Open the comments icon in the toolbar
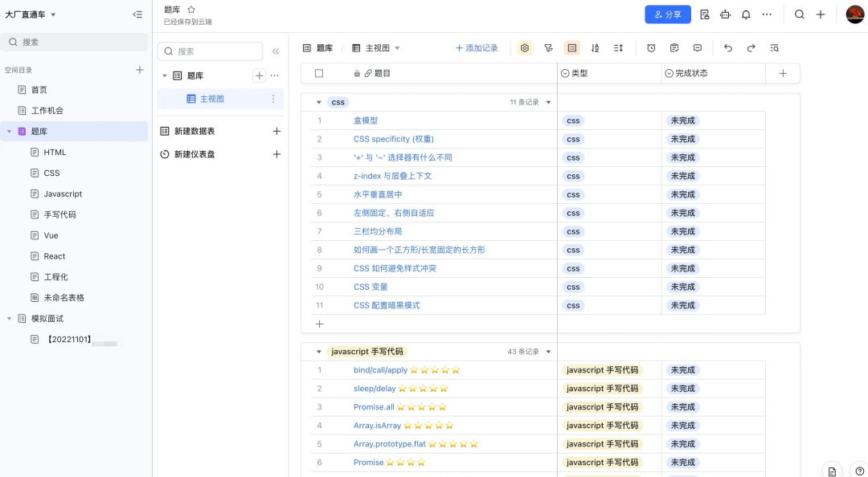 click(698, 48)
